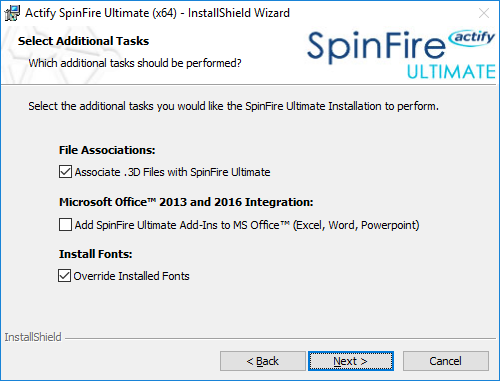Uncheck the Override Installed Fonts checkbox

[x=64, y=276]
